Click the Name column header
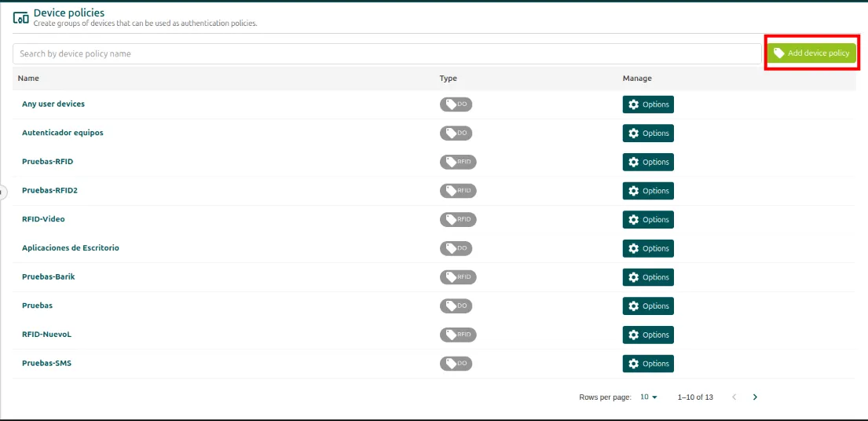 [x=28, y=78]
